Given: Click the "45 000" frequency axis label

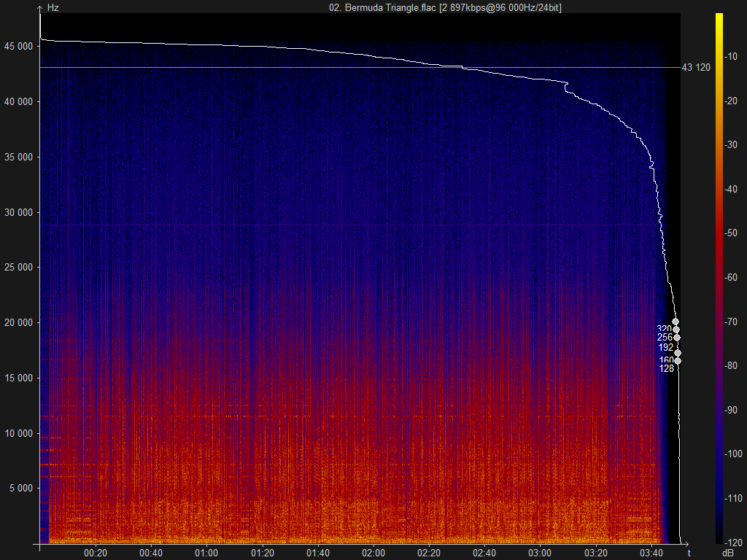Looking at the screenshot, I should (x=18, y=46).
